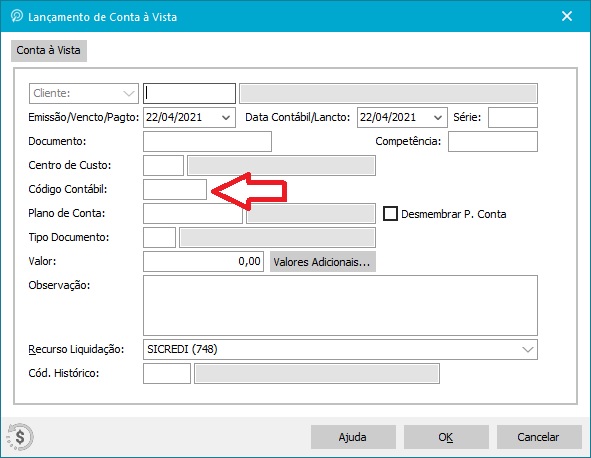Screen dimensions: 591x458
Task: Open the Recurso Liquidação SICREDI dropdown
Action: coord(340,349)
